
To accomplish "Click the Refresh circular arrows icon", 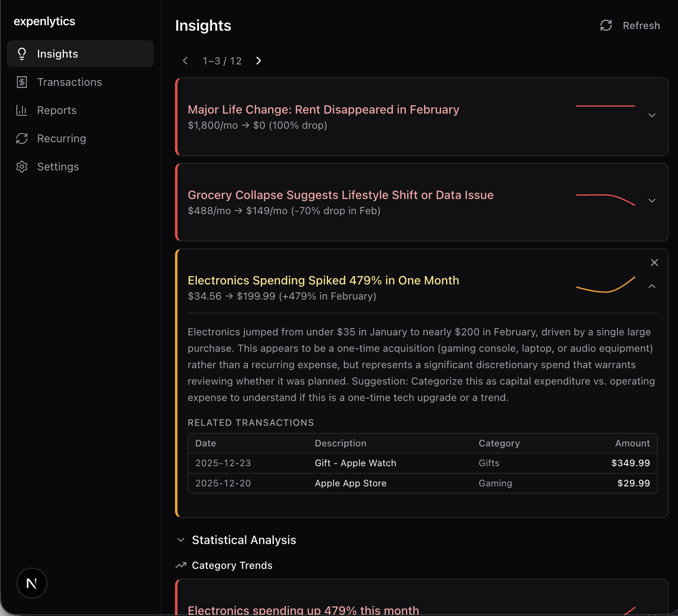I will point(606,25).
